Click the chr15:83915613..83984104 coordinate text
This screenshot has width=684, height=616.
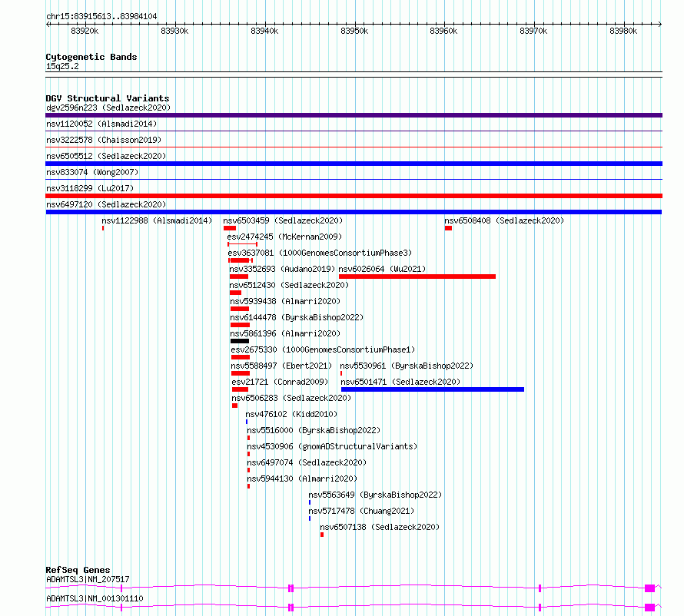(x=101, y=16)
